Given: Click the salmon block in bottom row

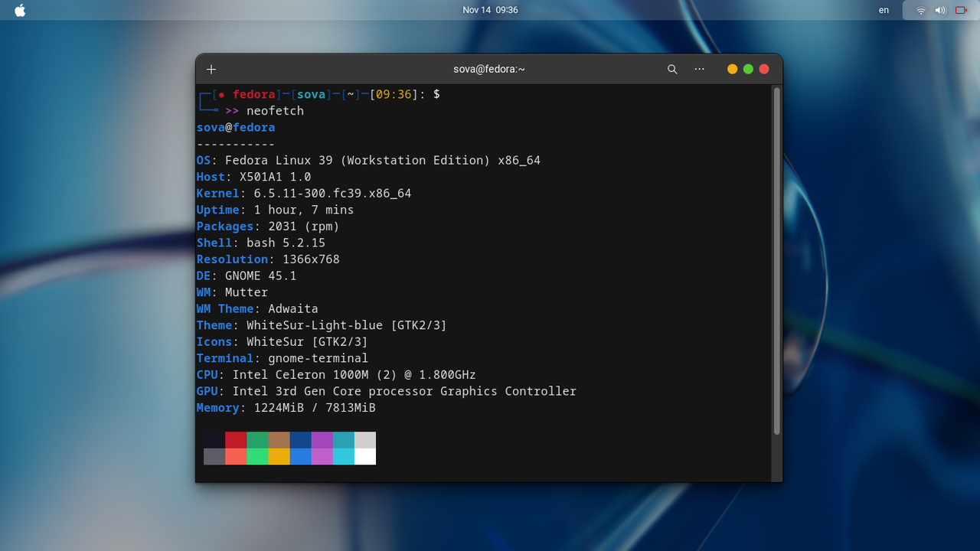Looking at the screenshot, I should click(x=236, y=456).
